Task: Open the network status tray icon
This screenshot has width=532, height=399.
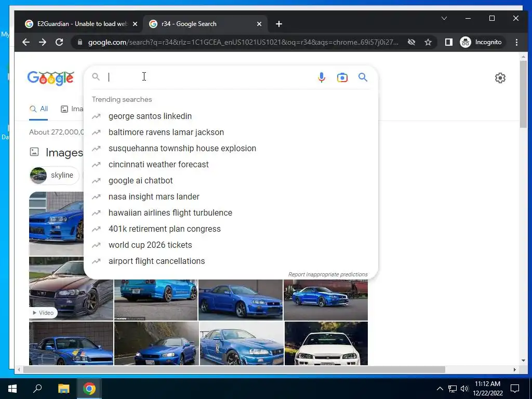Action: 453,389
